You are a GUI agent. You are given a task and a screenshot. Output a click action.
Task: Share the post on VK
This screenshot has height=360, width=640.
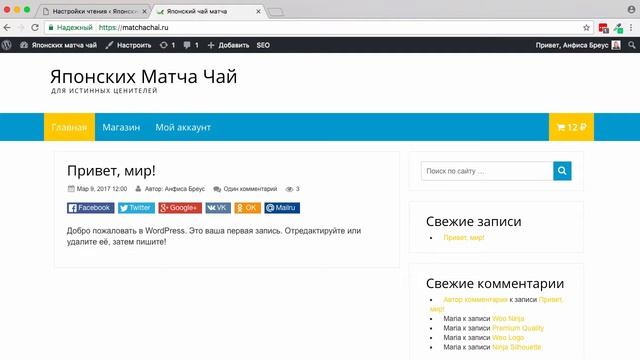click(x=218, y=208)
